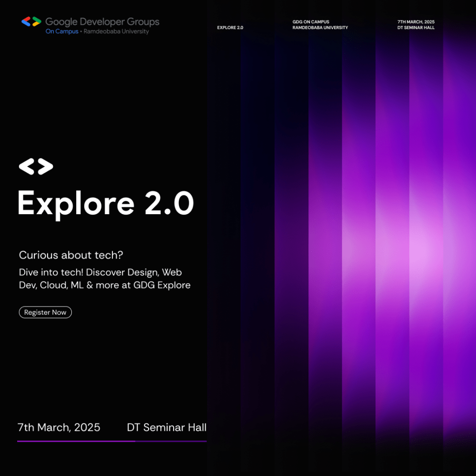The image size is (476, 476).
Task: Click 'RAMDEOBABA UNIVERSITY' uppercase header text
Action: tap(320, 28)
